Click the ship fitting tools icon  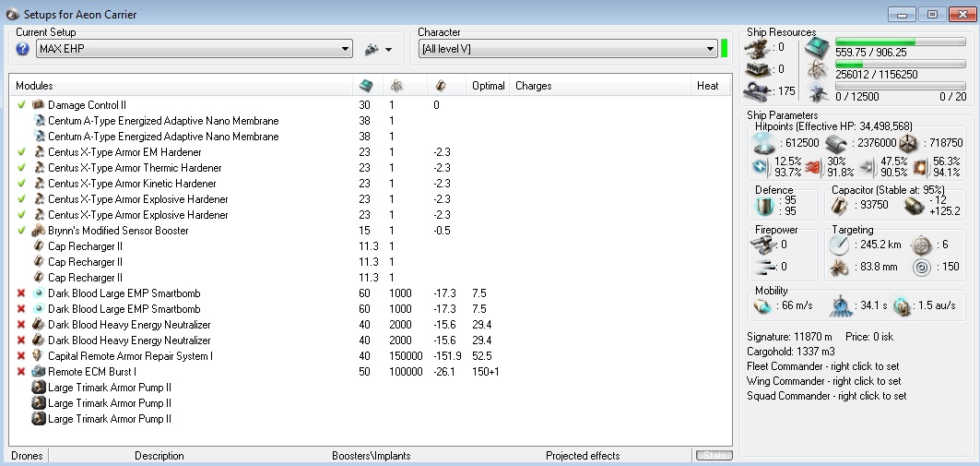372,50
